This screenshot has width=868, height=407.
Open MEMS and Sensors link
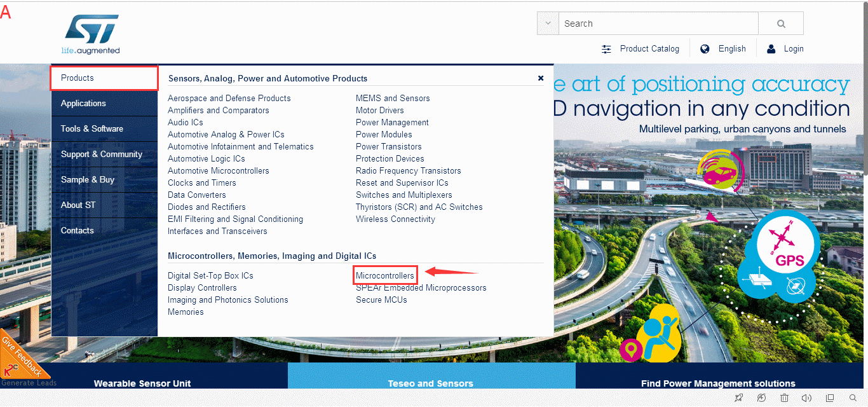click(393, 99)
